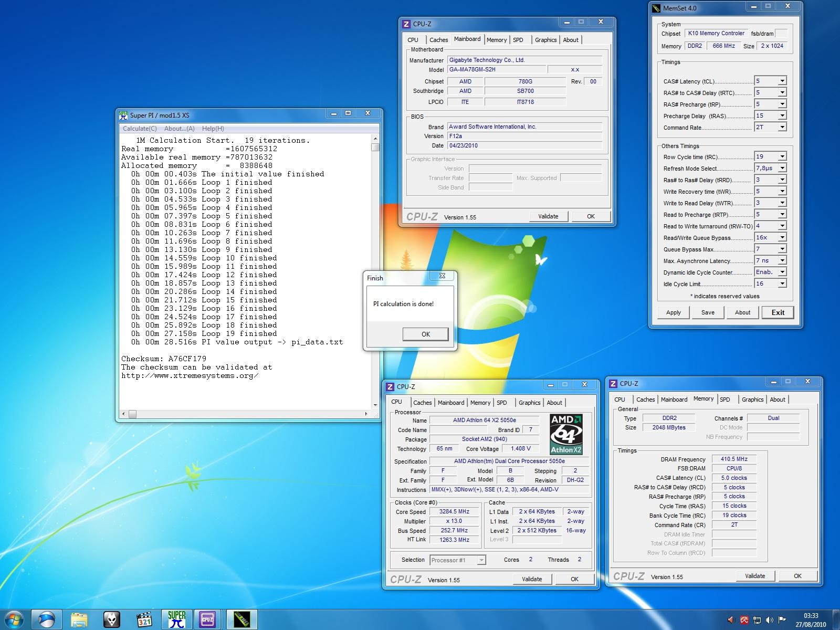Click the Show desktop strip on the taskbar

tap(836, 619)
